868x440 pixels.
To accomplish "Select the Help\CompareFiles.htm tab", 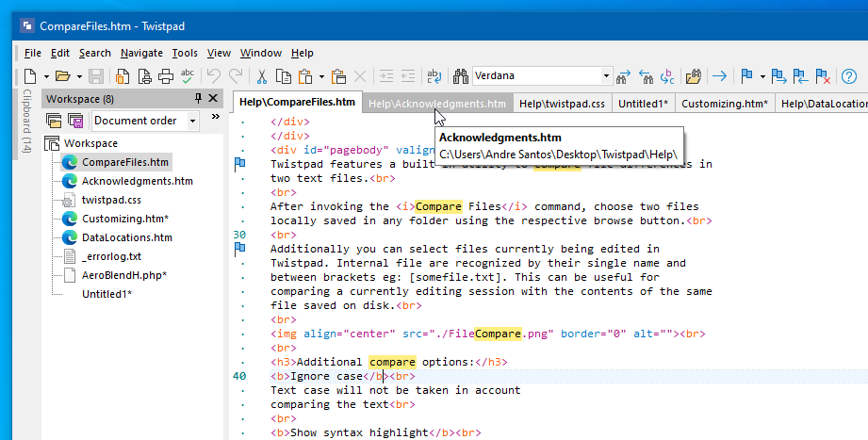I will [x=297, y=102].
